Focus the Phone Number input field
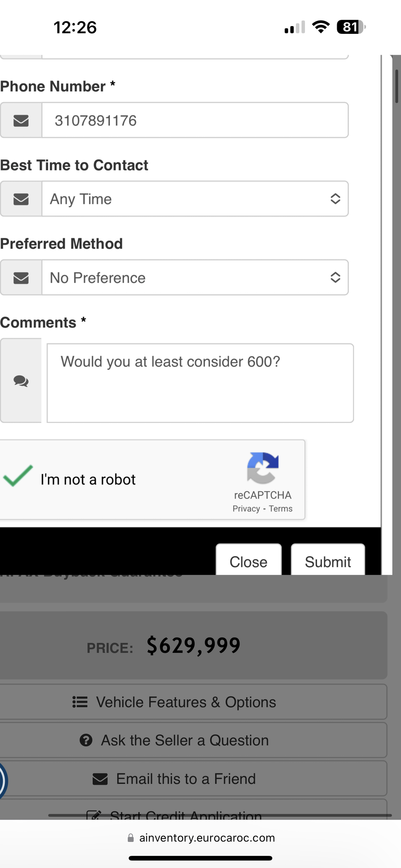This screenshot has height=868, width=401. tap(195, 120)
